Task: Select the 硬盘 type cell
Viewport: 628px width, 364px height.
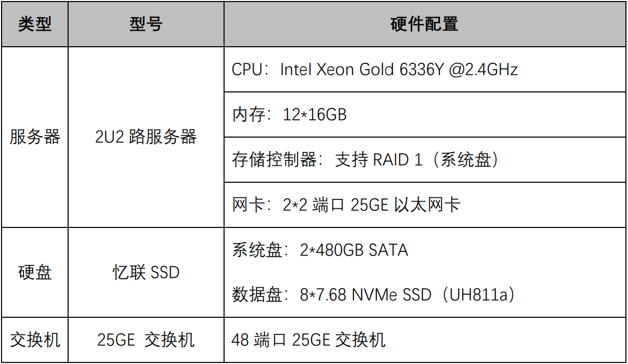Action: (x=35, y=273)
